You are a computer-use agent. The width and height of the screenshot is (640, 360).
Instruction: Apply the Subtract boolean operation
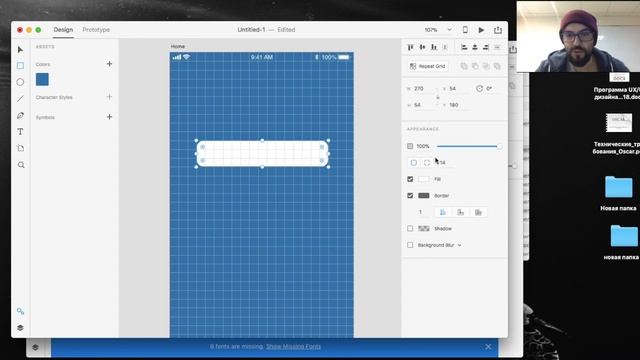pyautogui.click(x=475, y=66)
